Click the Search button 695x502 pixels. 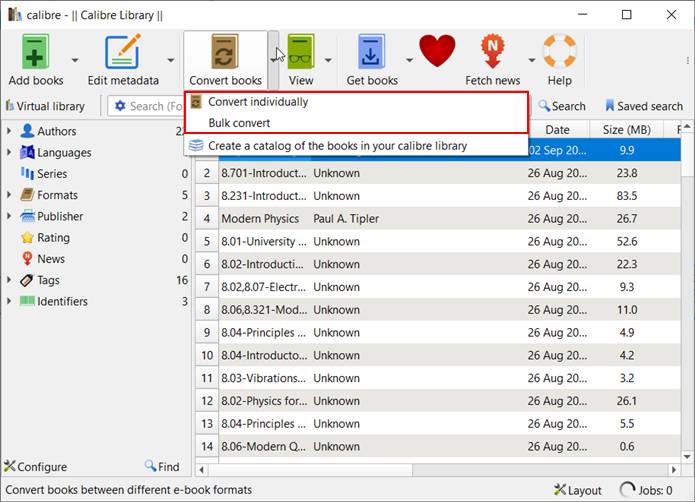pos(562,106)
